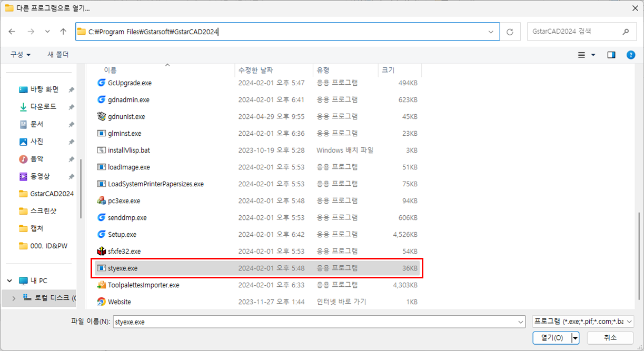Image resolution: width=644 pixels, height=351 pixels.
Task: Change the view layout icon
Action: 582,55
